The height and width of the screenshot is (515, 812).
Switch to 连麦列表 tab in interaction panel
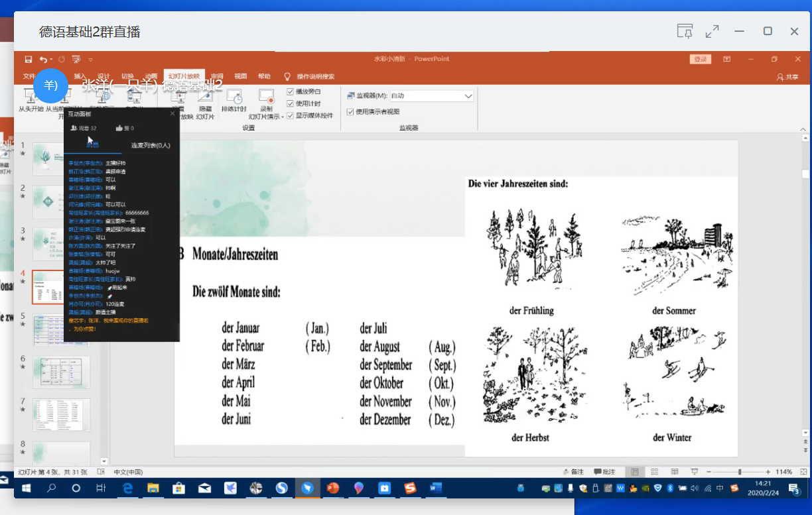point(151,145)
